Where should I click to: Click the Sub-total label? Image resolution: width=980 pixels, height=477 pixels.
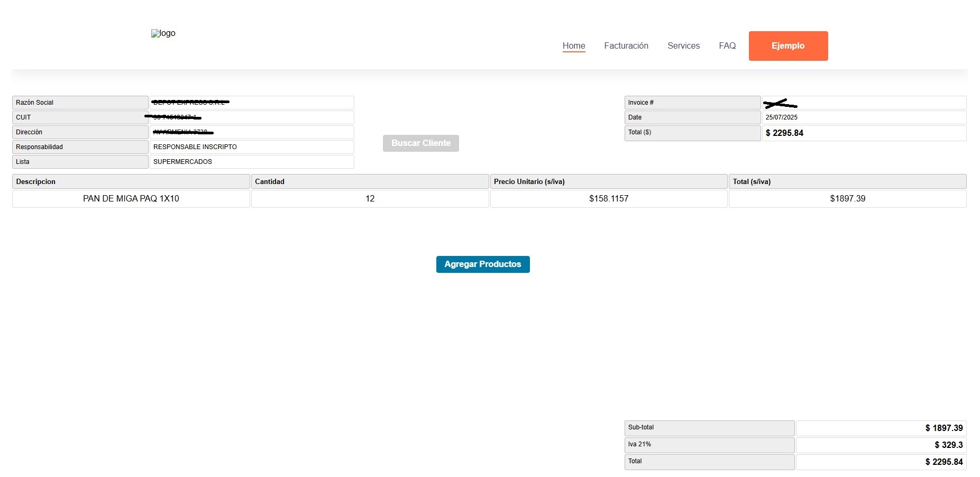pyautogui.click(x=710, y=428)
